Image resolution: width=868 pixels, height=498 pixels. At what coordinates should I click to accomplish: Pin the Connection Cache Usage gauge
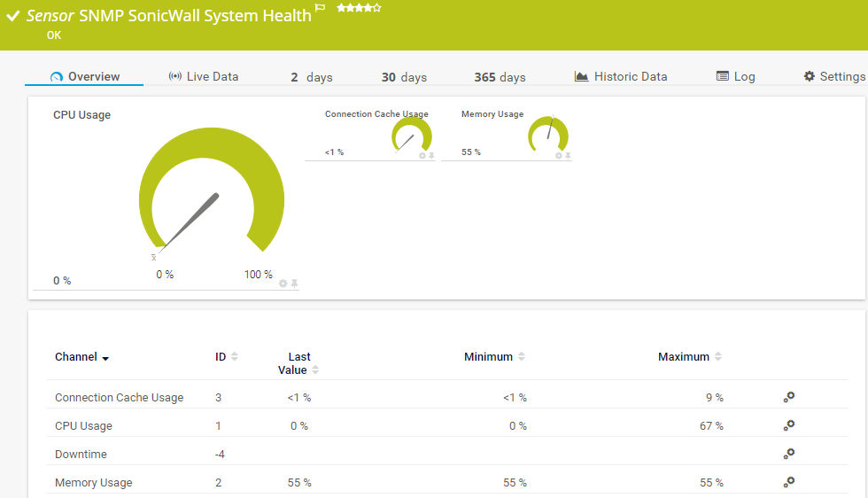coord(431,155)
